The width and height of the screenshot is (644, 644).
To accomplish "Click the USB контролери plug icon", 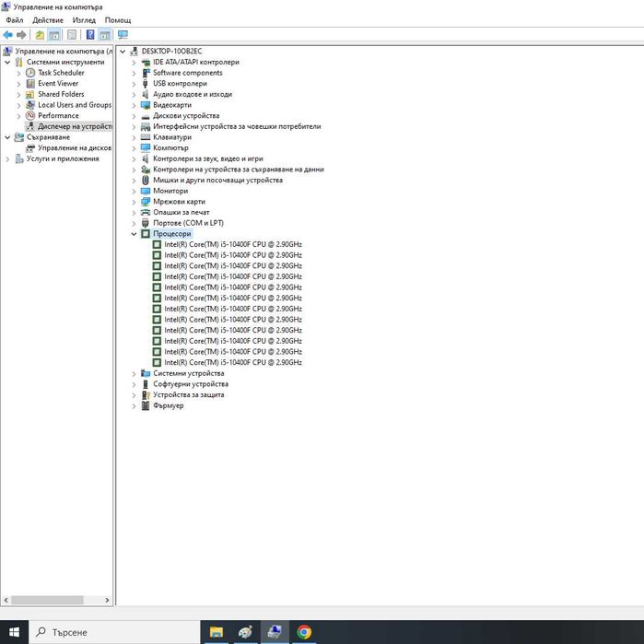I will tap(146, 83).
